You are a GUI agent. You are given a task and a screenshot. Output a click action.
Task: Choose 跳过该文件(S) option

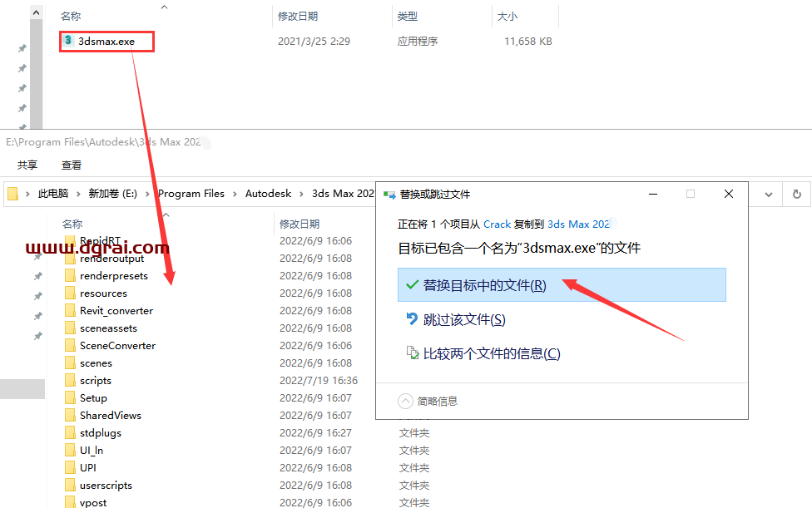(463, 319)
